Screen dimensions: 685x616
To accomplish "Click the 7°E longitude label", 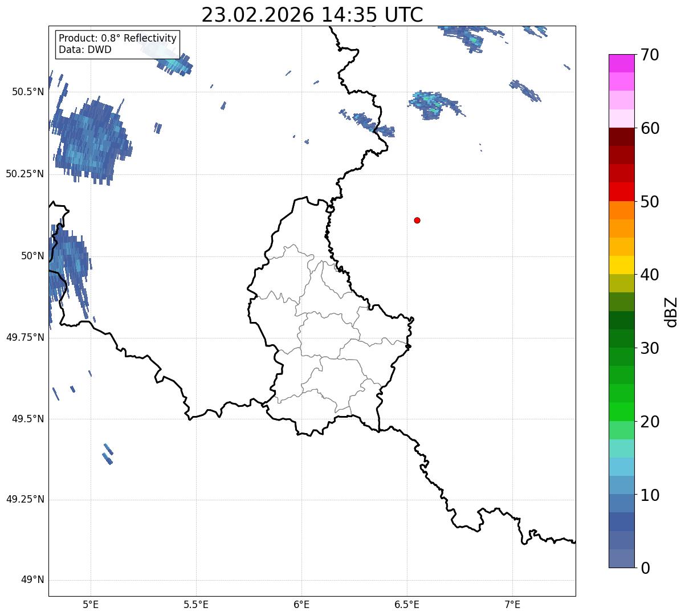I will tap(512, 605).
